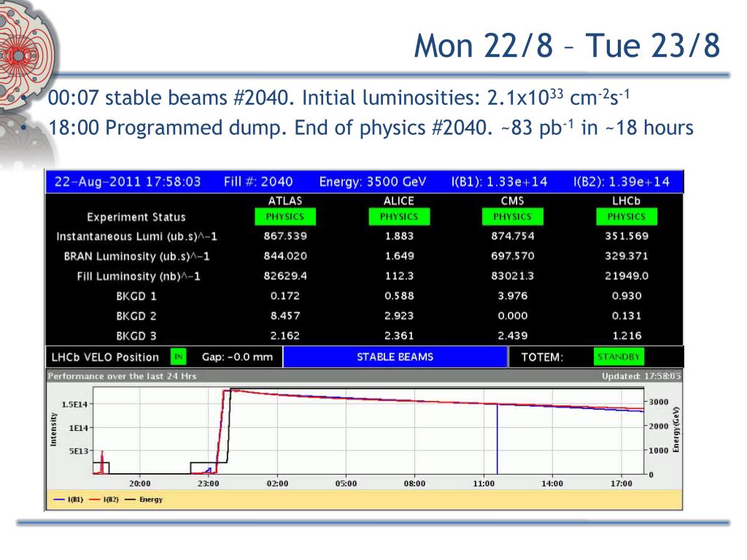Click the LHCb PHYSICS status indicator
Image resolution: width=747 pixels, height=560 pixels.
coord(627,217)
